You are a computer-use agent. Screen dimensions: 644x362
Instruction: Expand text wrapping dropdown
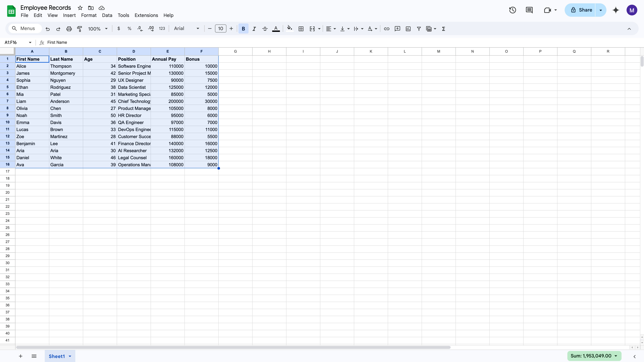point(362,29)
